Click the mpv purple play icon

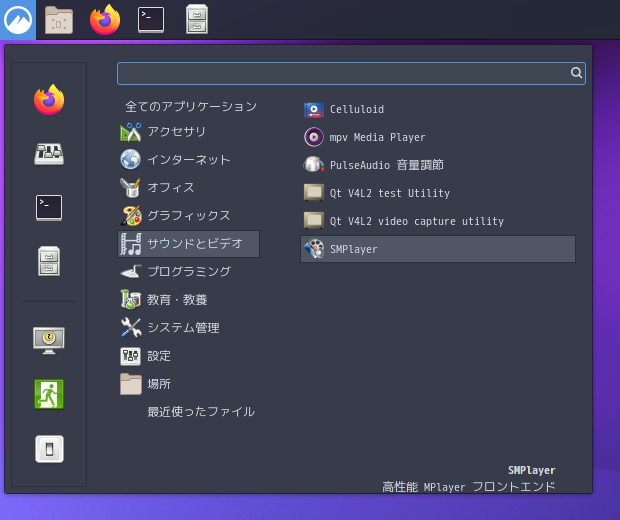tap(314, 137)
